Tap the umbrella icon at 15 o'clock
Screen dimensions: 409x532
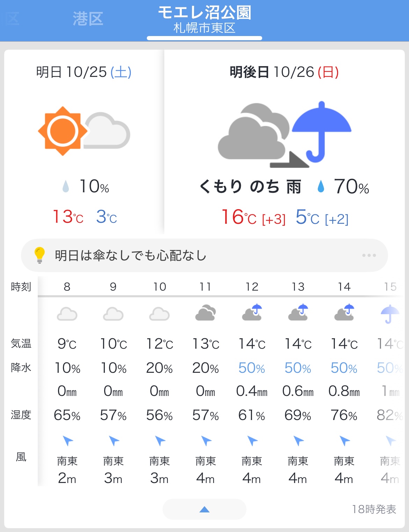389,314
